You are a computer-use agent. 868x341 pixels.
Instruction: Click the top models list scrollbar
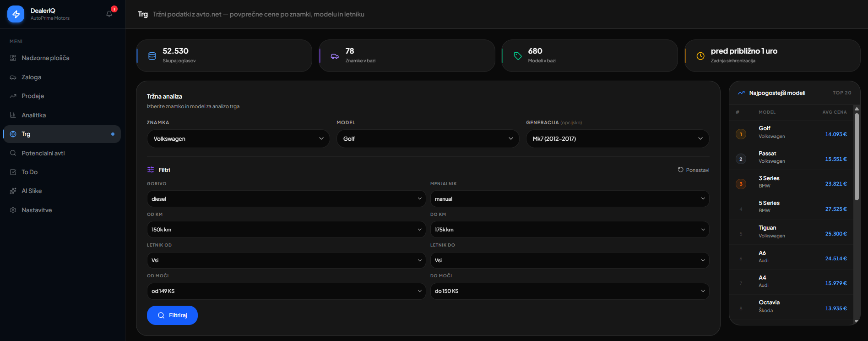(857, 156)
